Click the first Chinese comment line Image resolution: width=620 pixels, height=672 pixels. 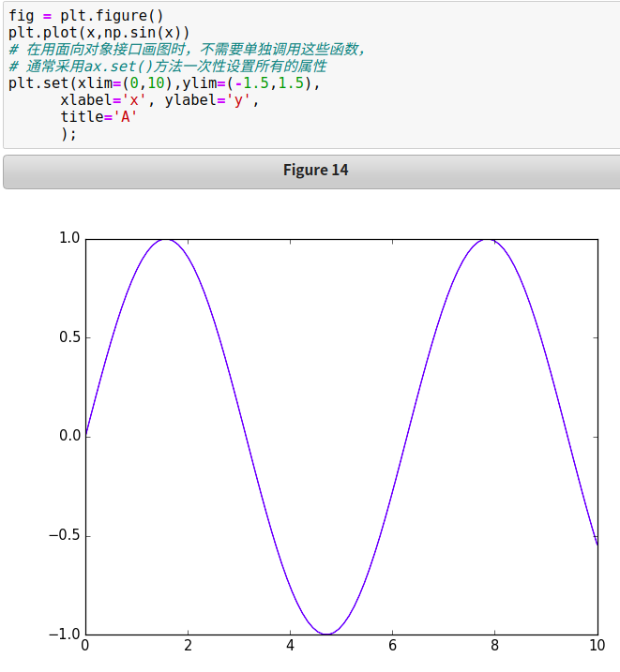coord(187,50)
